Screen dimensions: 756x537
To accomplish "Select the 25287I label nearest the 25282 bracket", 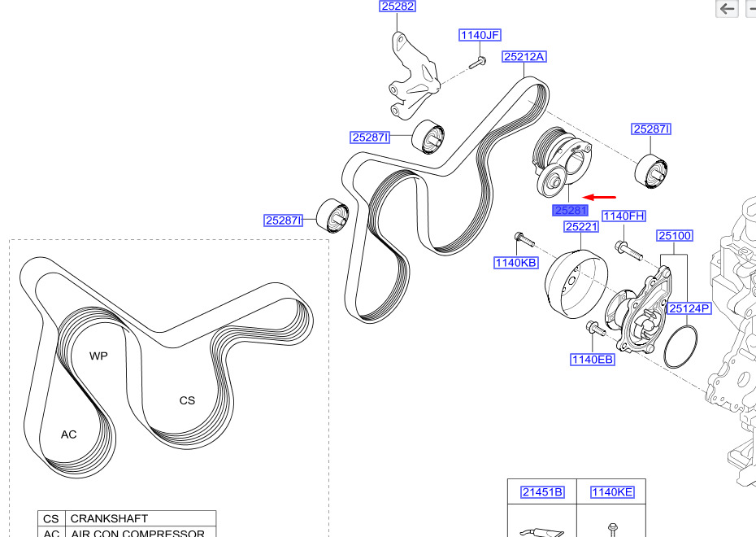I will (x=370, y=138).
